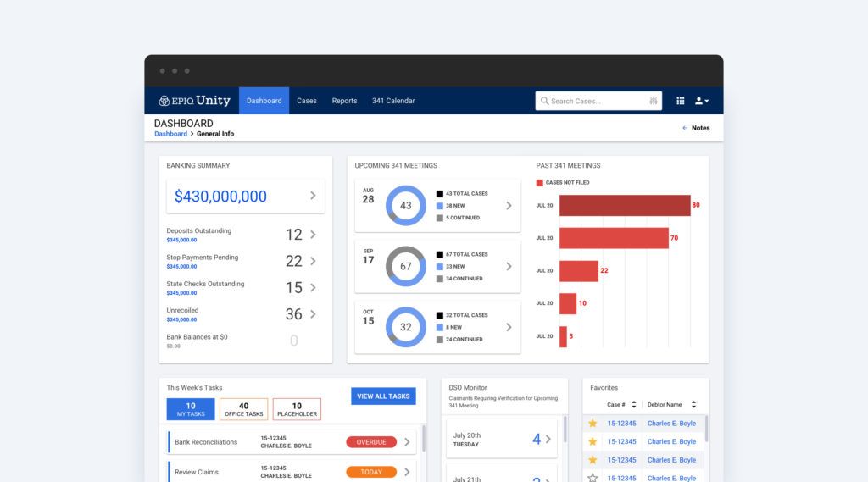Expand the $430,000,000 banking summary
The width and height of the screenshot is (868, 482).
313,196
